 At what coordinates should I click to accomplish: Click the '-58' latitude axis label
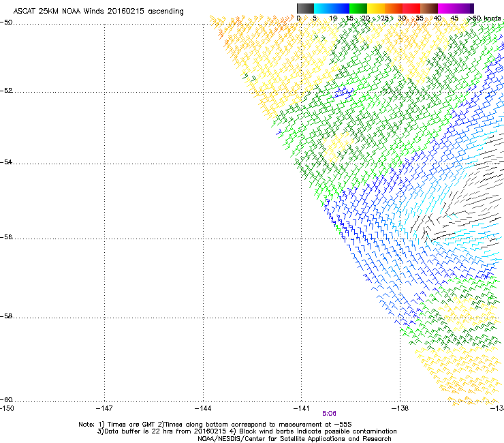6,316
